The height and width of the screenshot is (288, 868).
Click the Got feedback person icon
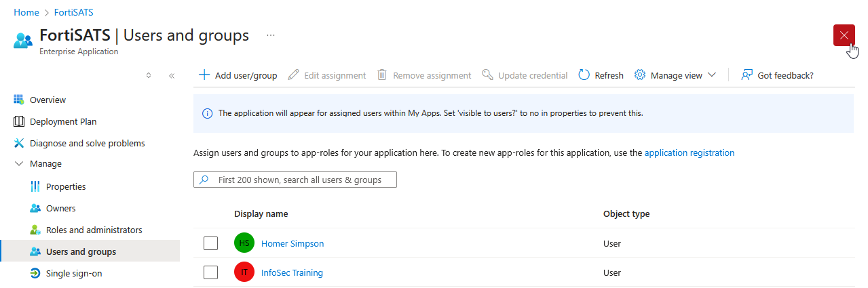(x=747, y=75)
